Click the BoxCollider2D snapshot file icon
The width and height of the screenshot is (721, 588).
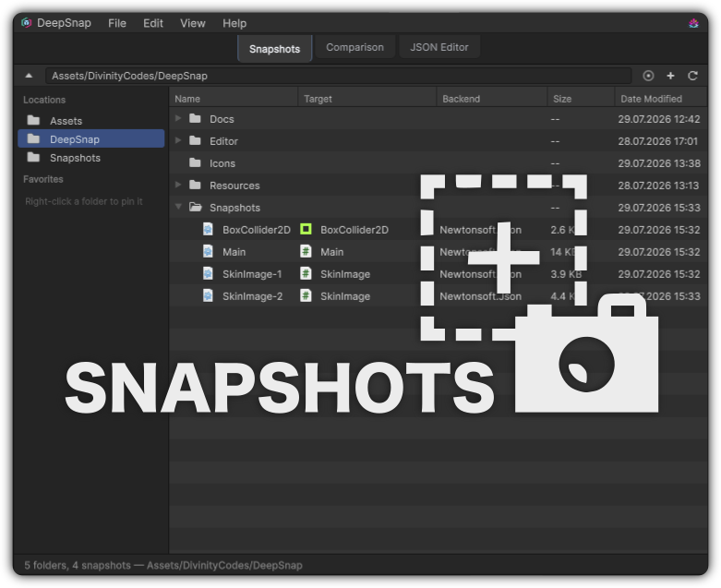tap(208, 229)
